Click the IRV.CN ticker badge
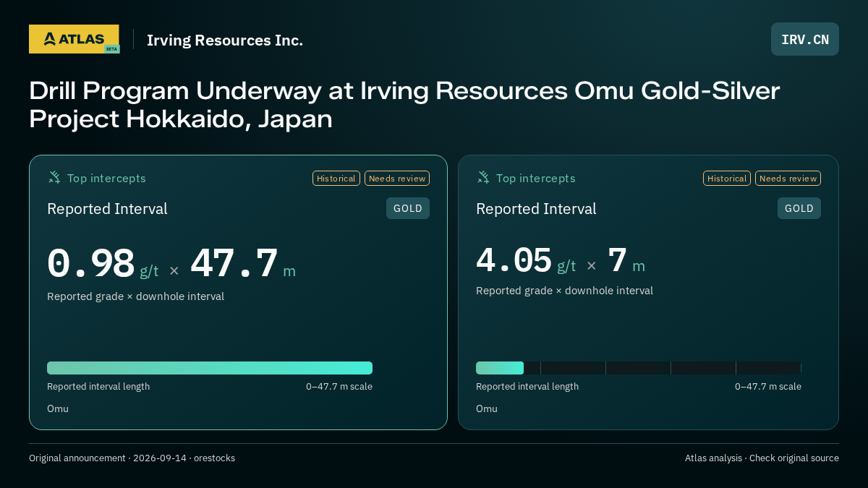 pos(805,39)
